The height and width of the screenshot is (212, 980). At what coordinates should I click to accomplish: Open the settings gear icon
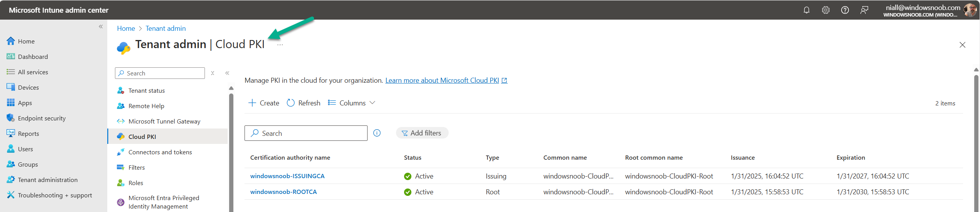[825, 10]
